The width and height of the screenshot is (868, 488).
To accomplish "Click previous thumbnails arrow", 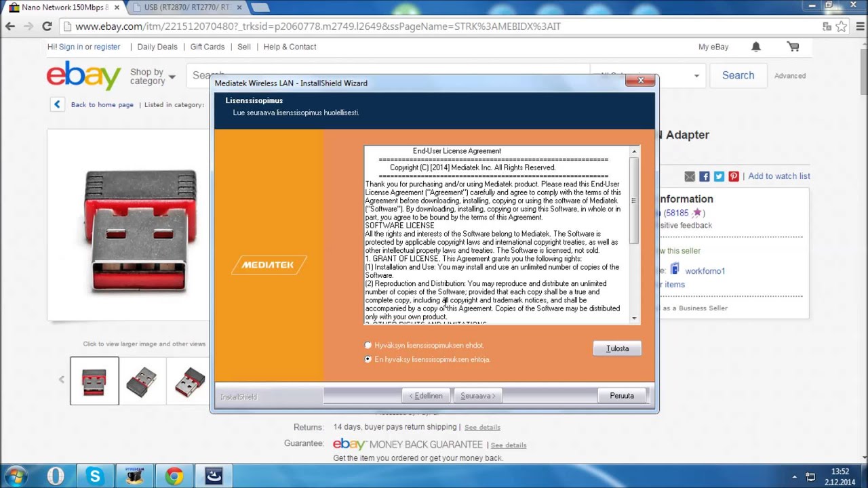I will pos(61,380).
